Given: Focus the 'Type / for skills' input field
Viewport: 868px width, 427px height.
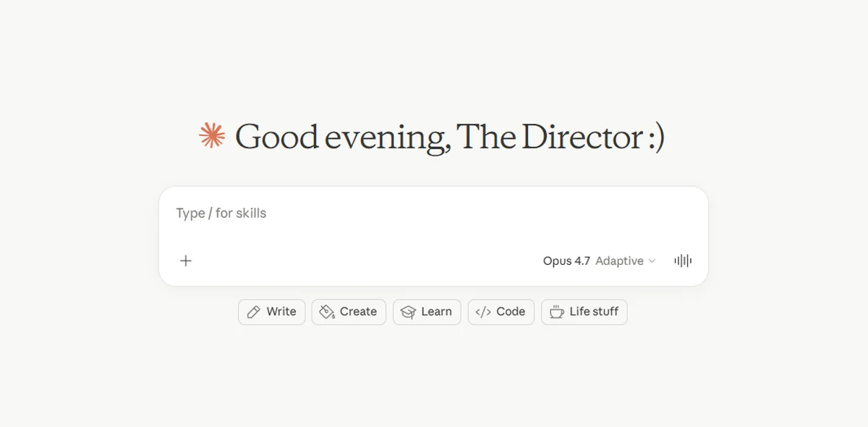Looking at the screenshot, I should [x=433, y=213].
